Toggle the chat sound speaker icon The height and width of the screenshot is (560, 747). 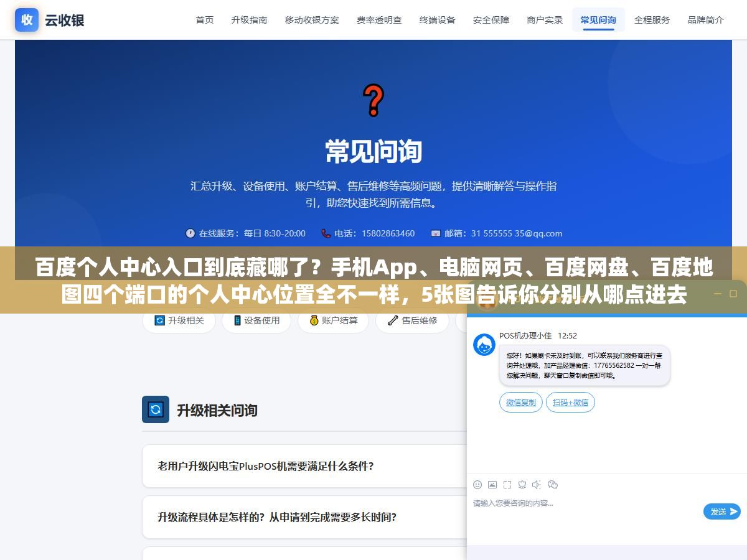point(537,485)
